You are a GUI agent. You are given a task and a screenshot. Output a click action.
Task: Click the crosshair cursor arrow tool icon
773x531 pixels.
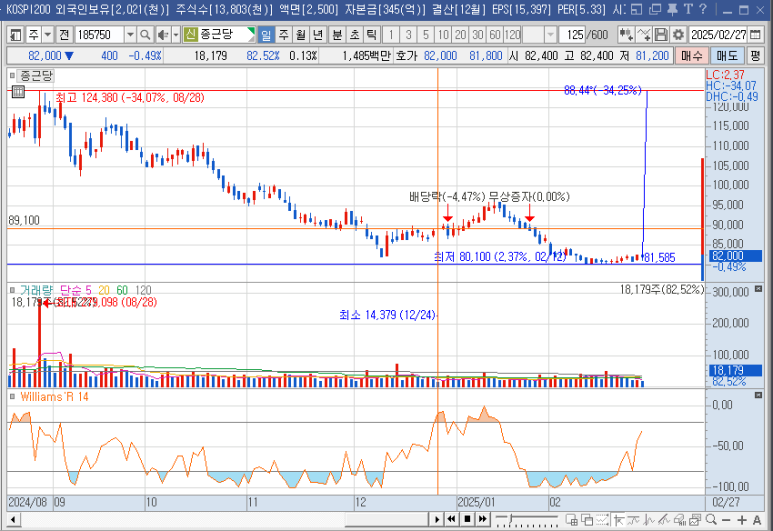coord(618,519)
